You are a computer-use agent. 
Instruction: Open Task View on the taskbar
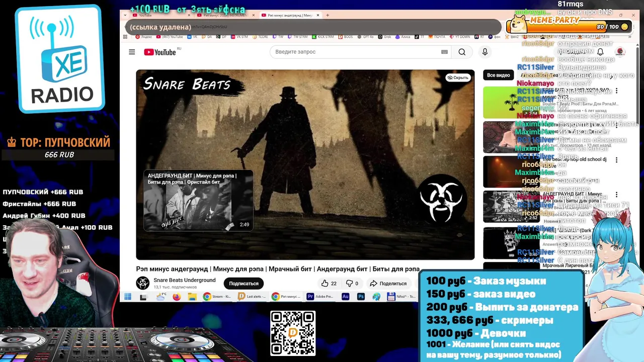tap(144, 297)
